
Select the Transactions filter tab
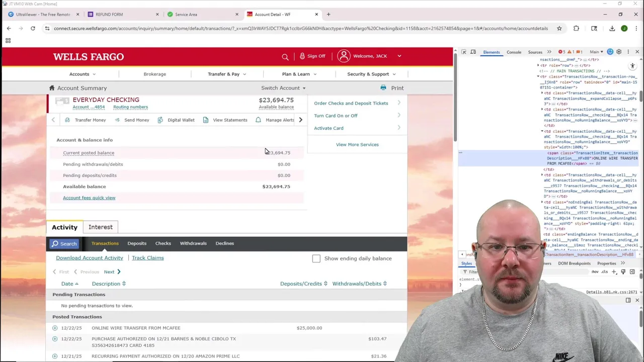click(x=105, y=243)
